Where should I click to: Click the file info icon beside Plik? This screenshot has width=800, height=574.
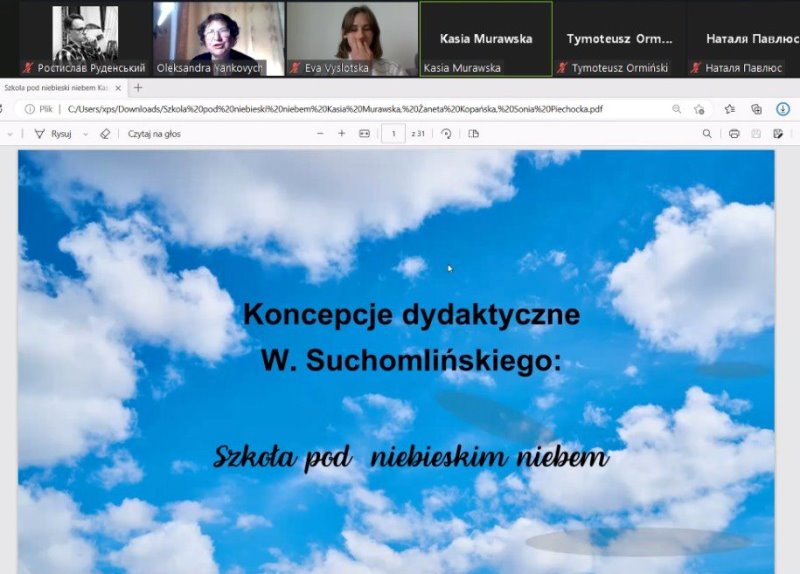tap(30, 109)
